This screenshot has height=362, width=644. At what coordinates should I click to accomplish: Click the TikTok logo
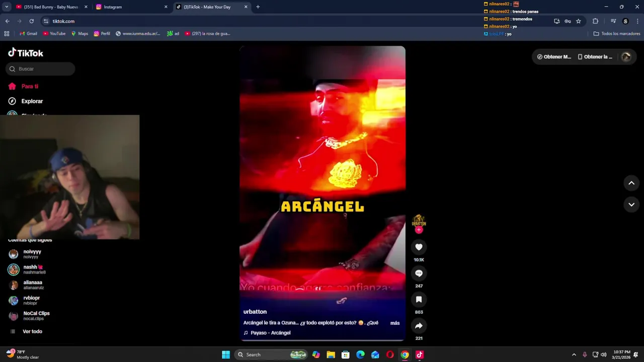tap(26, 53)
